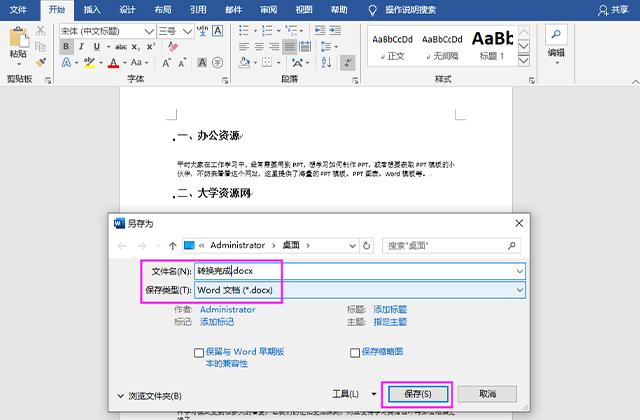Click Decrease Indent icon

pyautogui.click(x=320, y=30)
